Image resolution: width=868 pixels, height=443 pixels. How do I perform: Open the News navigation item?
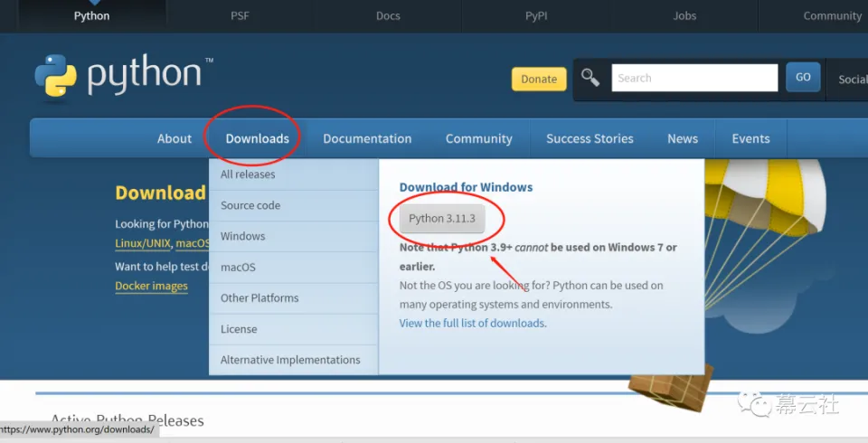683,138
